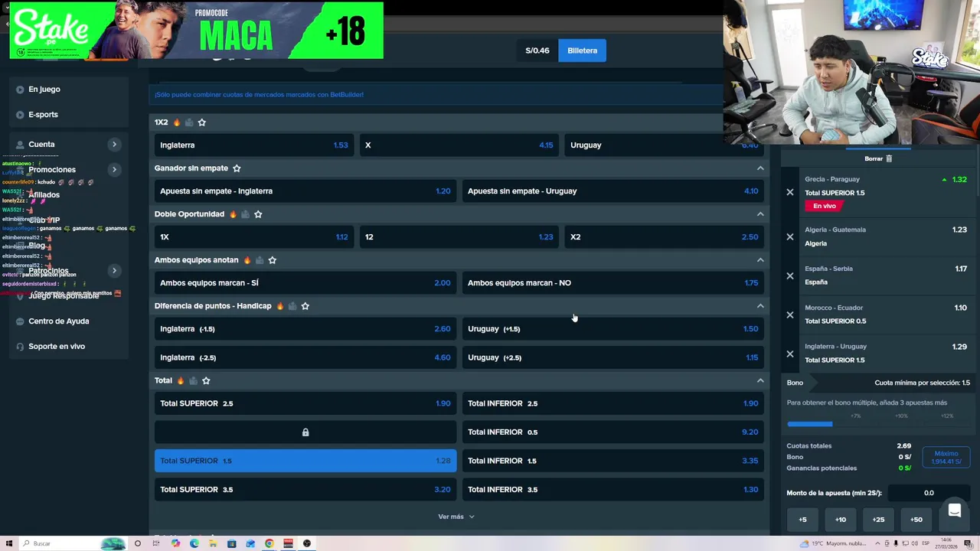980x551 pixels.
Task: Open Microsoft Edge from the taskbar
Action: 194,543
